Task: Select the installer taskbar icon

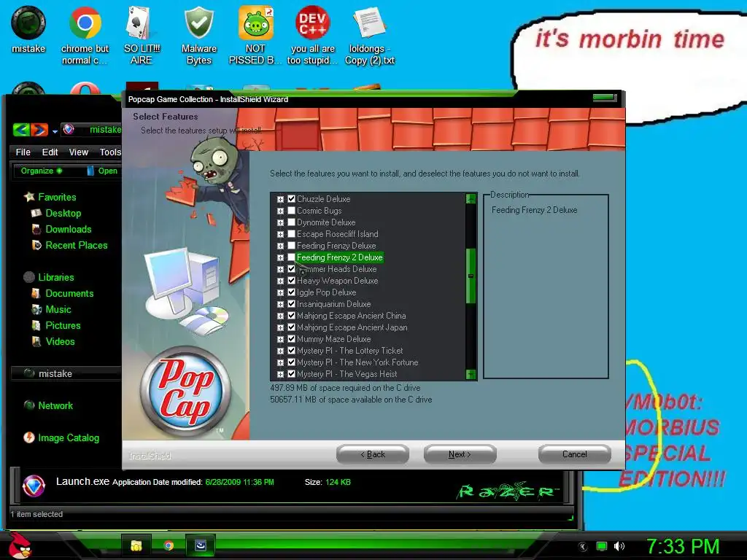Action: pos(201,545)
